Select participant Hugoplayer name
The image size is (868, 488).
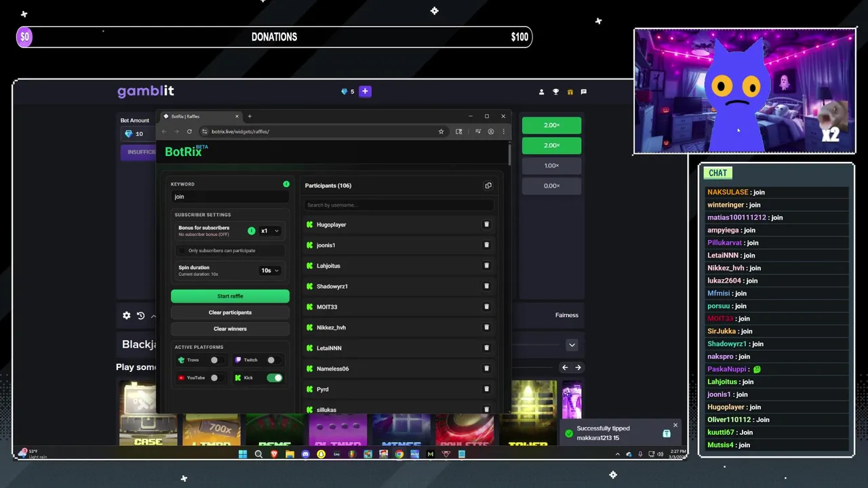point(332,225)
